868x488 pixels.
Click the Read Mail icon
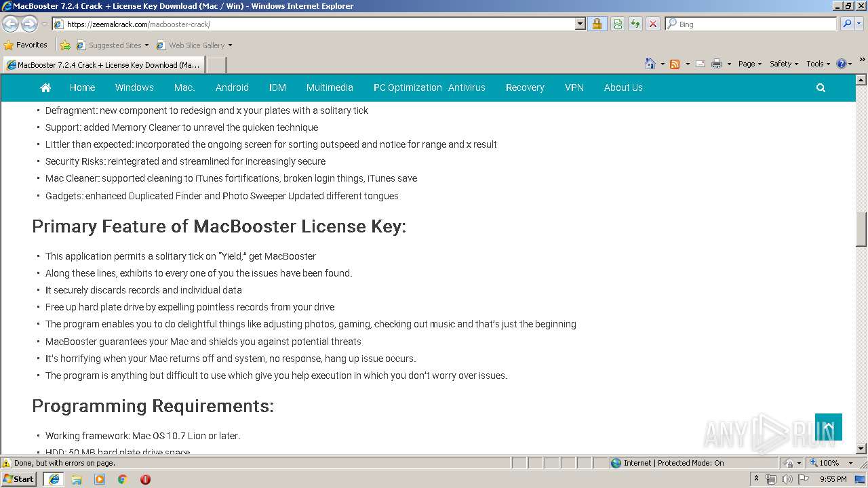tap(701, 64)
